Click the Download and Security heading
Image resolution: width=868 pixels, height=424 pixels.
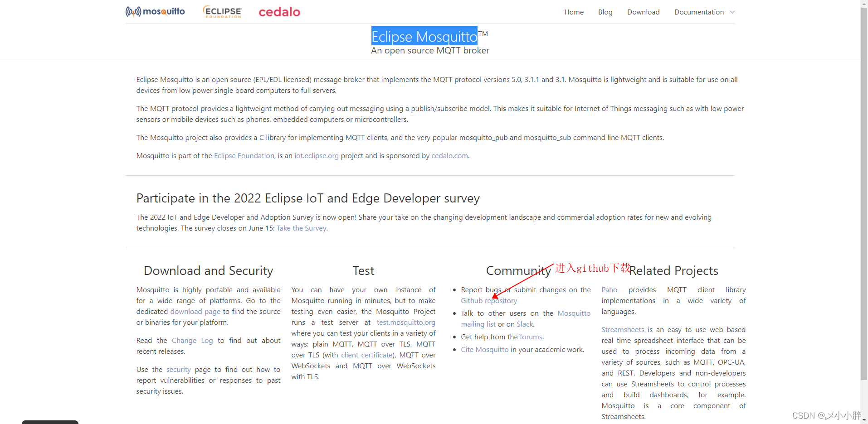tap(208, 270)
